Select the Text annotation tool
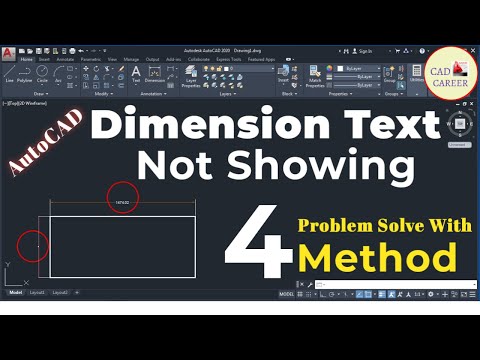This screenshot has height=360, width=480. [x=136, y=74]
